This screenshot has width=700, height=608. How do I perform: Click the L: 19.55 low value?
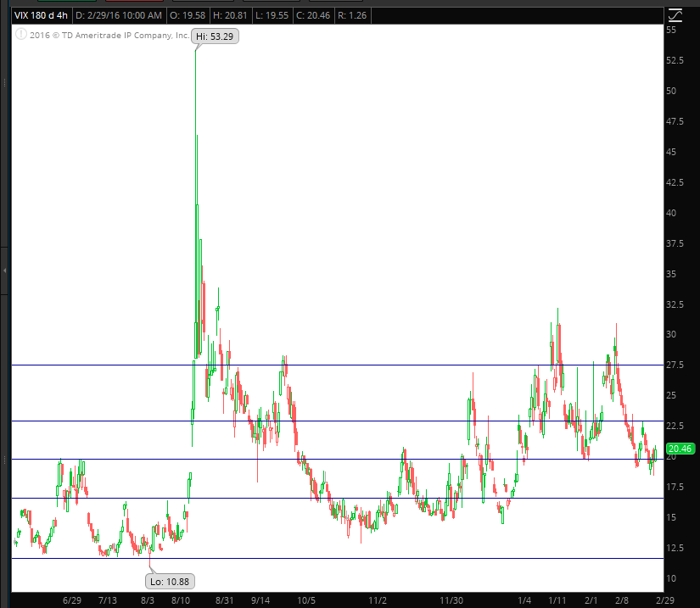272,15
